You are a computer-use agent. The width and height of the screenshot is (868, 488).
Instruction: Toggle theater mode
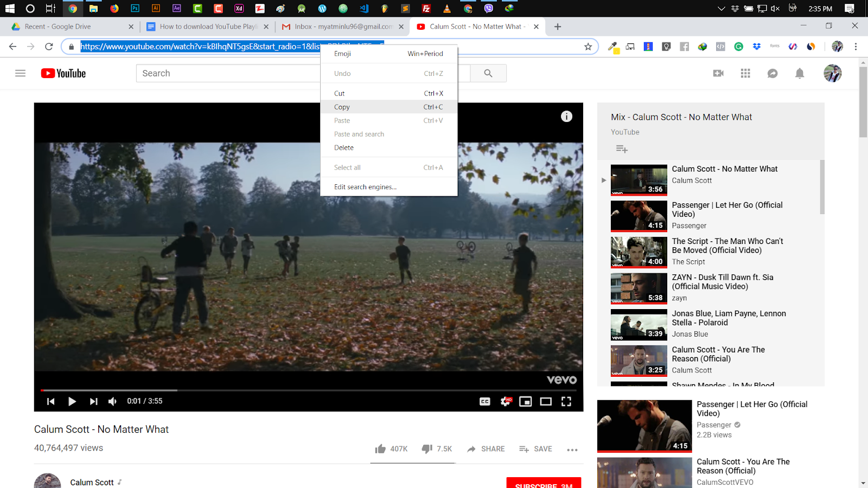(x=546, y=401)
